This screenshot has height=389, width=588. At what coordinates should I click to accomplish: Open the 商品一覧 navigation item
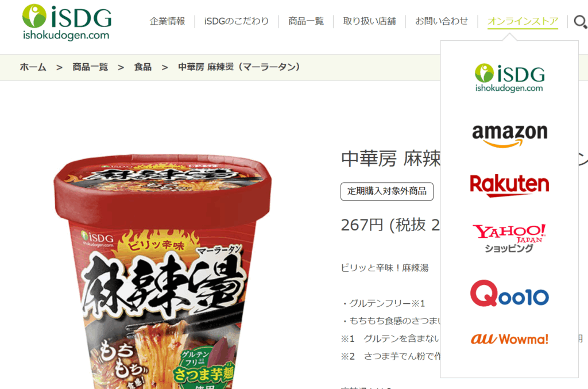click(305, 21)
